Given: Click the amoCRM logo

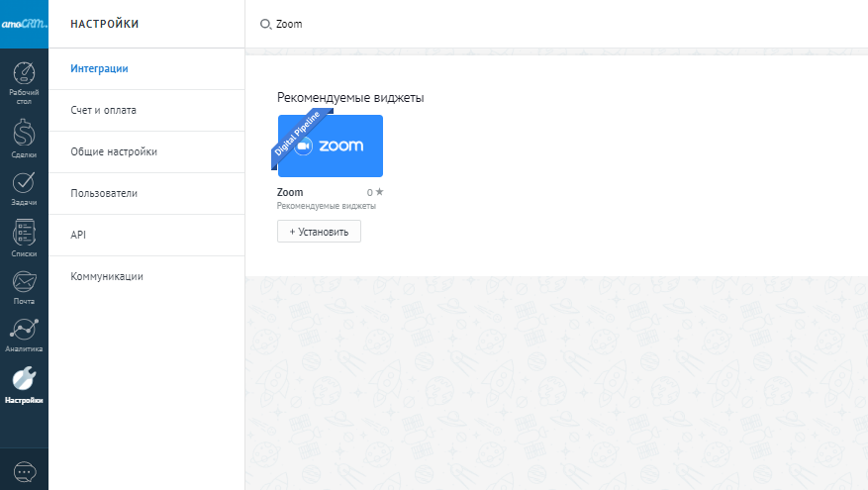Looking at the screenshot, I should point(24,24).
